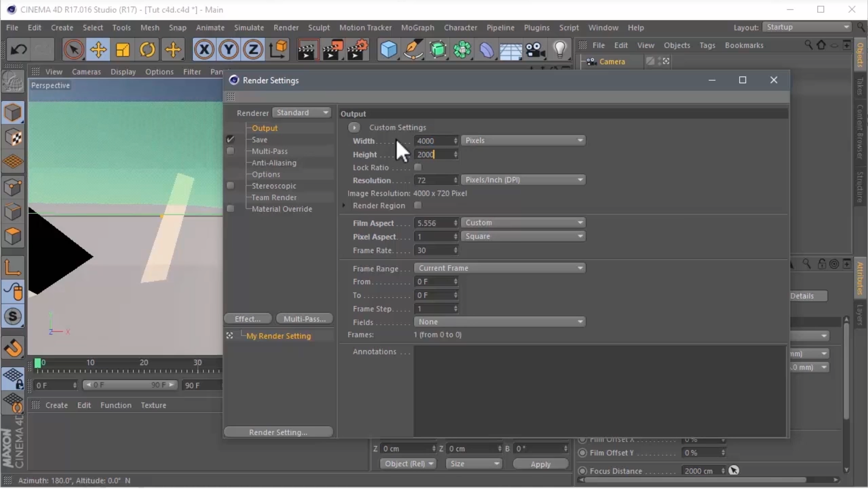This screenshot has width=868, height=489.
Task: Click the Effect... button
Action: [x=248, y=319]
